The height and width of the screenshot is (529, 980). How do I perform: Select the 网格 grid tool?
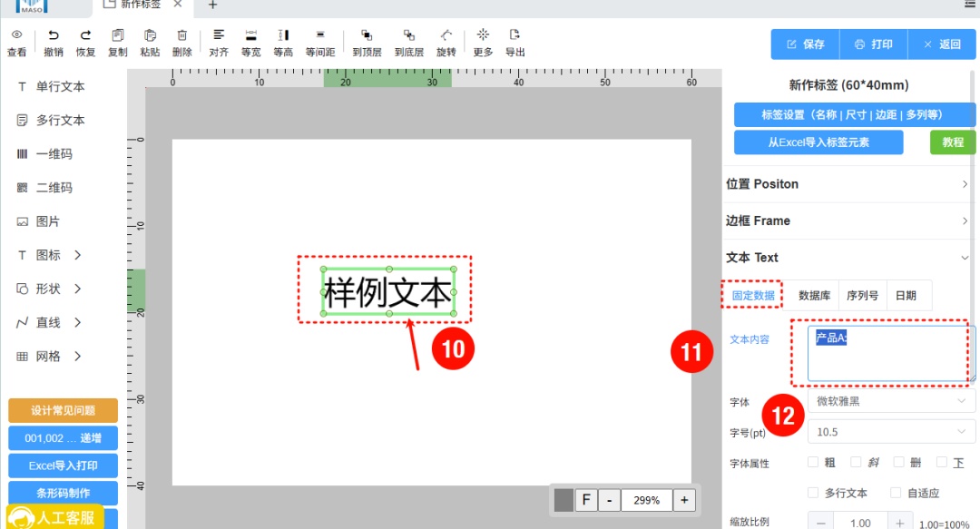[38, 357]
